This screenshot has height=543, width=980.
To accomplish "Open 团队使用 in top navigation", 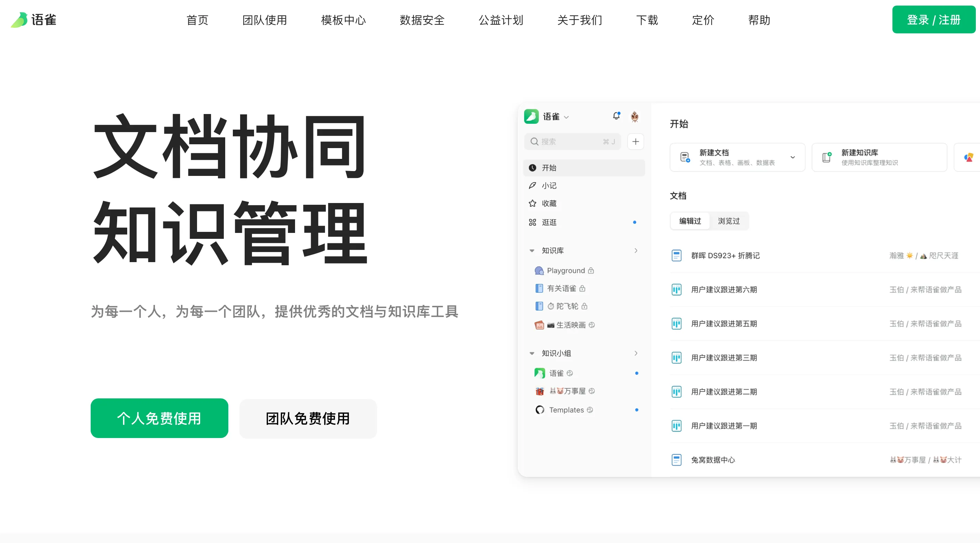I will point(265,20).
